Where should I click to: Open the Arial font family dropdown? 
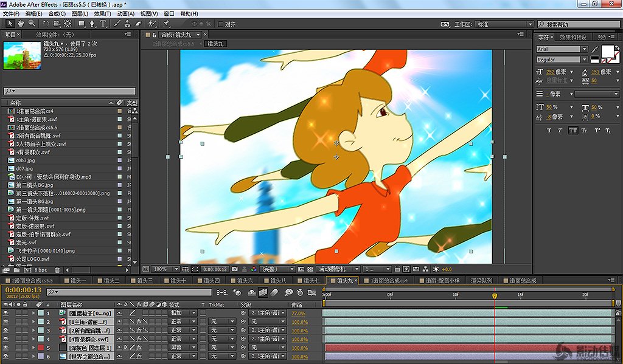[x=562, y=49]
